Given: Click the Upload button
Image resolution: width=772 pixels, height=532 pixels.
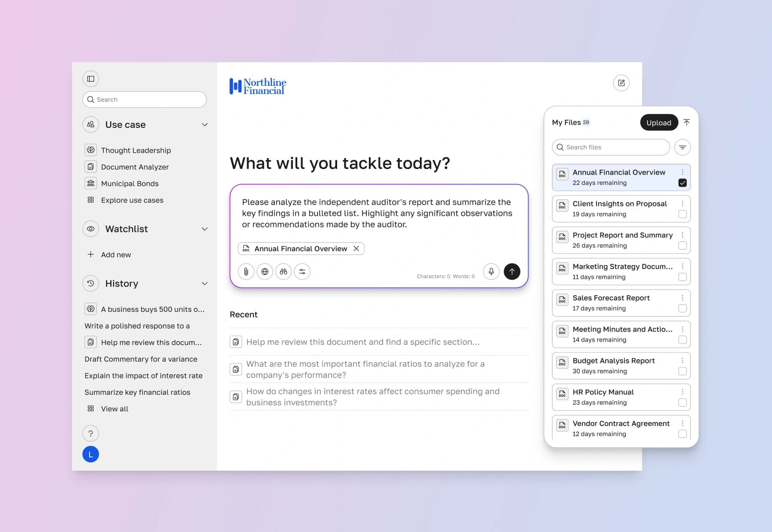Looking at the screenshot, I should [658, 123].
